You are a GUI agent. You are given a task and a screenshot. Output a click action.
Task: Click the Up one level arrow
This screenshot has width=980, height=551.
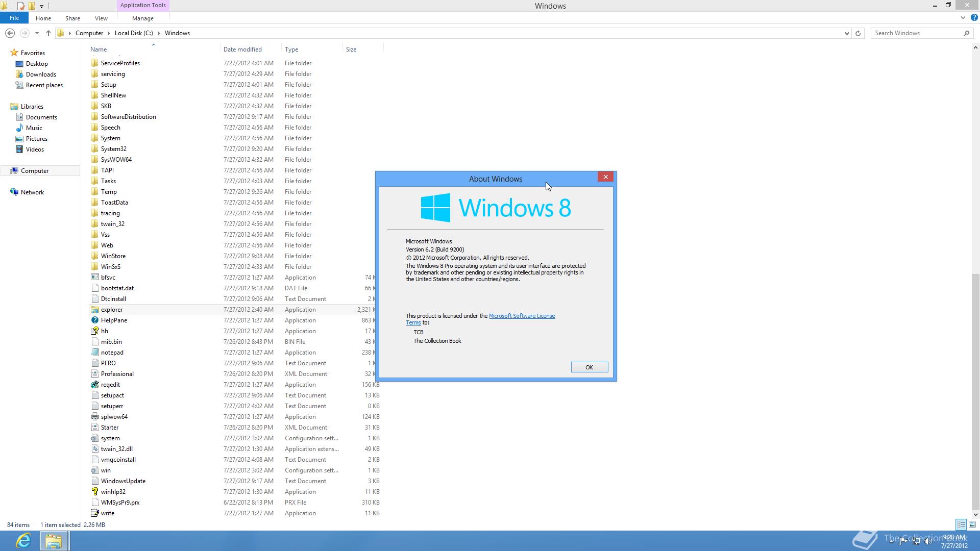point(48,33)
